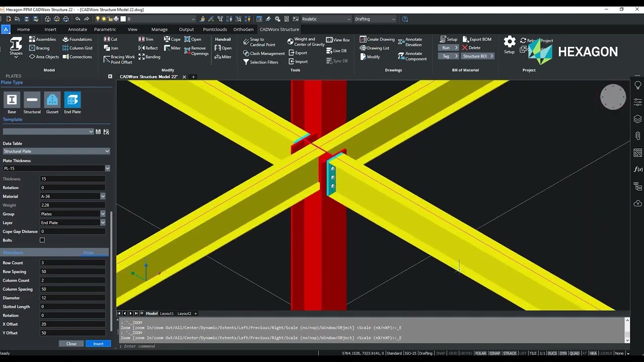Open the Home ribbon tab
644x362 pixels.
(23, 29)
